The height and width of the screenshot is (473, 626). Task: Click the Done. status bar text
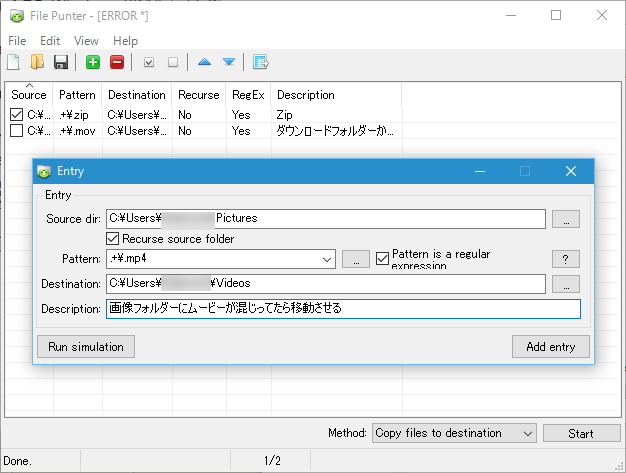(18, 461)
